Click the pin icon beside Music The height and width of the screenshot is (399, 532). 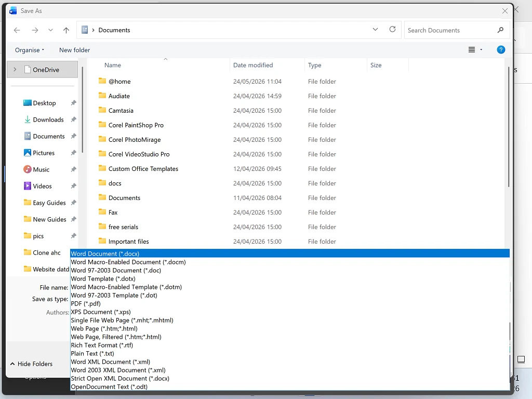coord(73,169)
